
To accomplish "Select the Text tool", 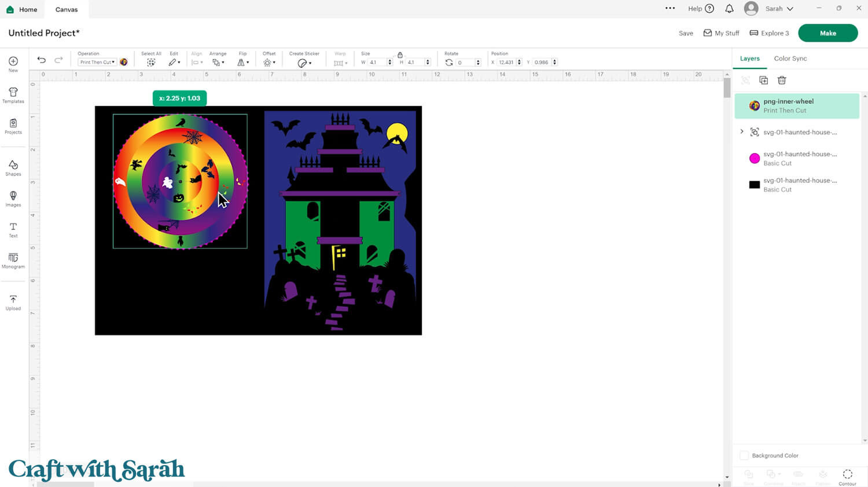I will click(x=13, y=230).
